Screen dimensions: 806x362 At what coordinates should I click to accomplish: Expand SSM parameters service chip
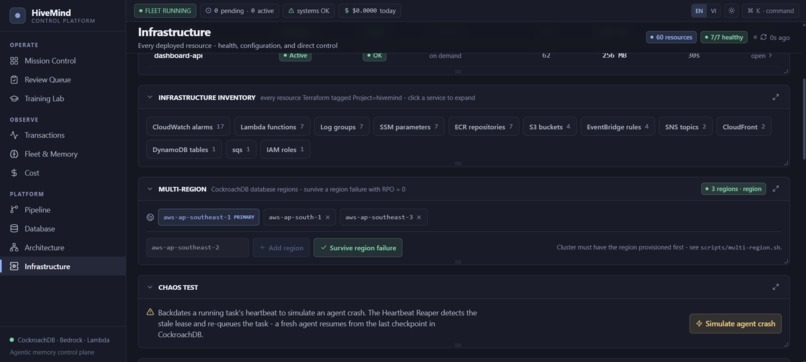409,126
